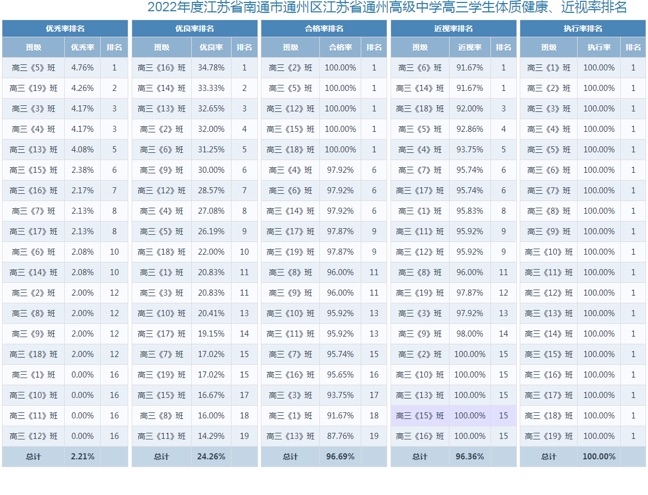Sort by the 优良率 column header
648x495 pixels.
(211, 47)
